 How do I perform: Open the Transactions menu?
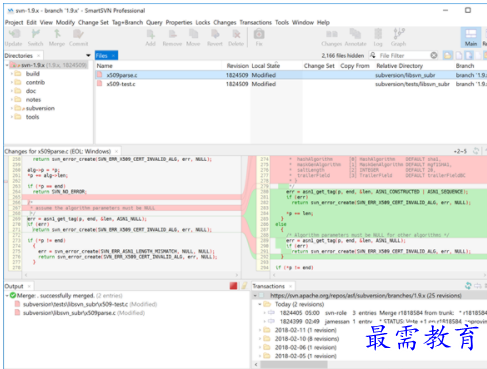tap(256, 22)
